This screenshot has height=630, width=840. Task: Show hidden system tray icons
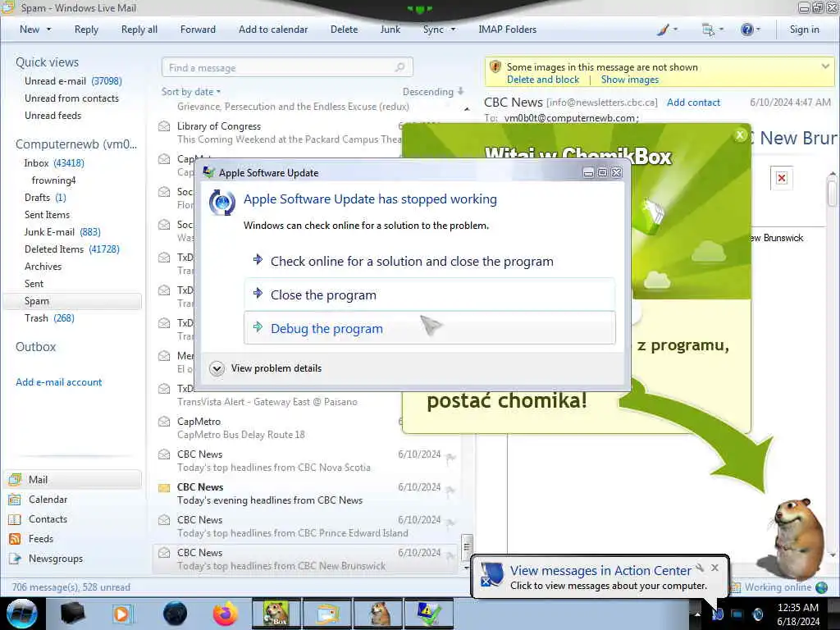point(697,614)
